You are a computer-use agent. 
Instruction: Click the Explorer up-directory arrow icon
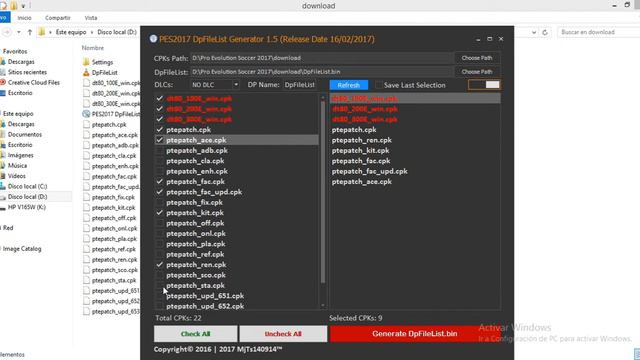29,32
